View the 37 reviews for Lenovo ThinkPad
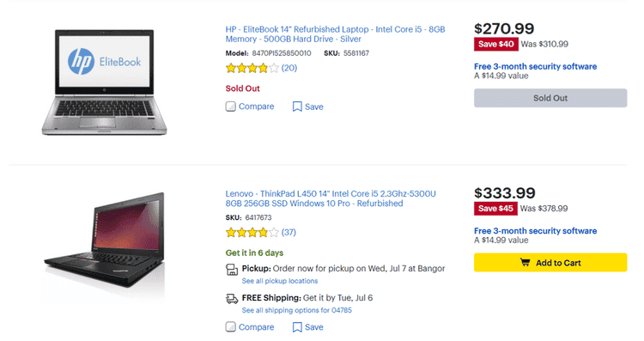The height and width of the screenshot is (341, 644). [x=289, y=233]
